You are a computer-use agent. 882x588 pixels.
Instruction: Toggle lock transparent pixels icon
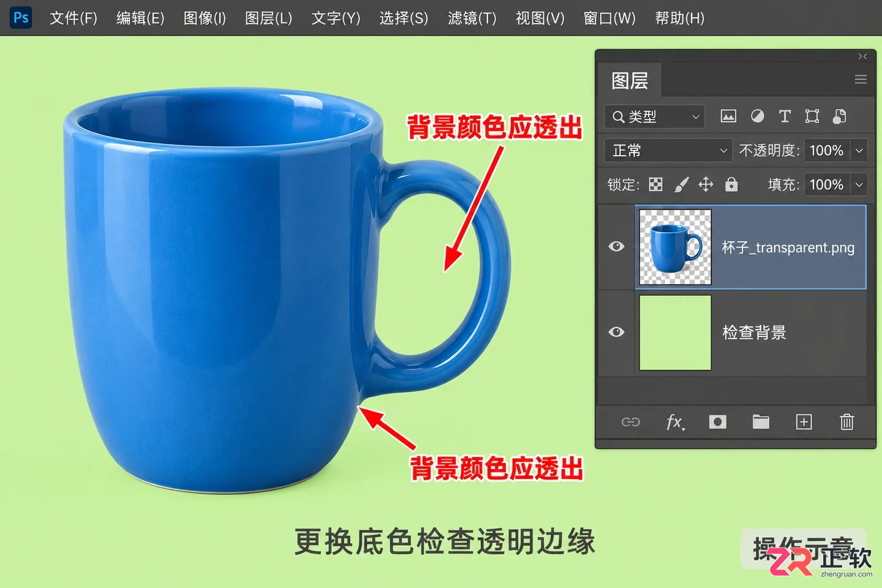tap(655, 184)
